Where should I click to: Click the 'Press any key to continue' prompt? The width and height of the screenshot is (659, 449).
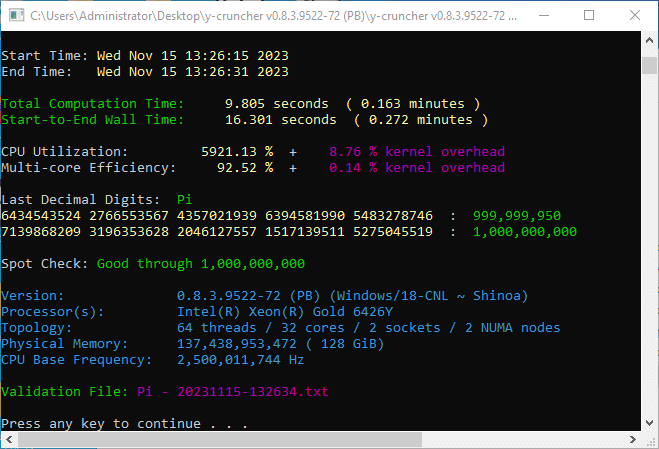click(x=101, y=424)
